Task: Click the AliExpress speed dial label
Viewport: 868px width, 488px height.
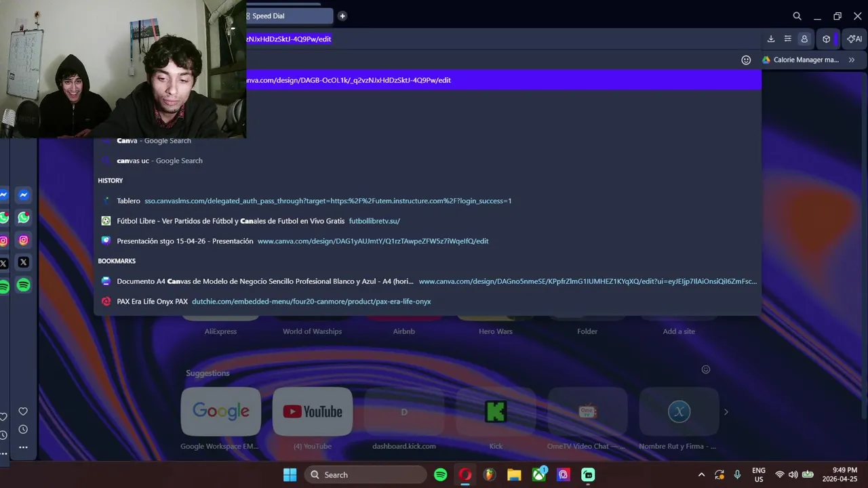Action: point(221,331)
